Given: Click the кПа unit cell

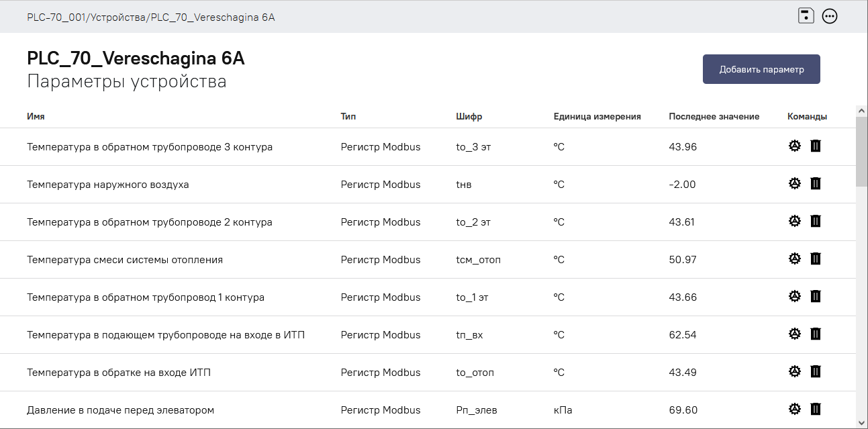Looking at the screenshot, I should click(x=563, y=410).
